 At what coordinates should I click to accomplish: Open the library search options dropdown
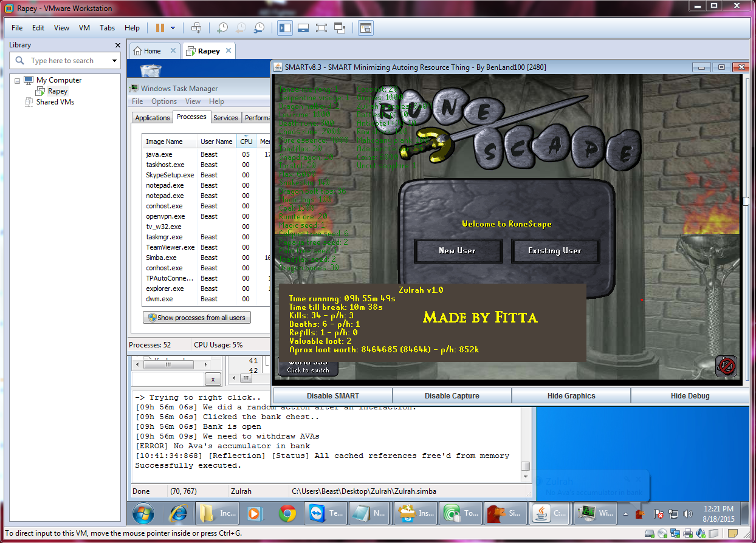tap(114, 61)
